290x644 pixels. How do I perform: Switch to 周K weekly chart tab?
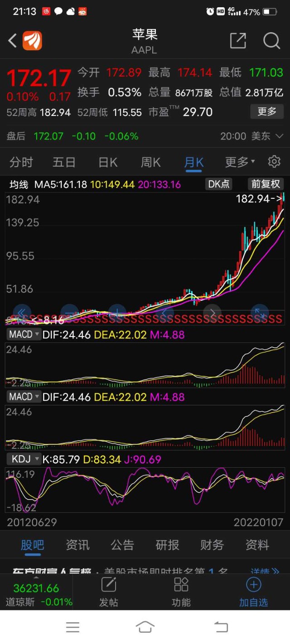150,162
